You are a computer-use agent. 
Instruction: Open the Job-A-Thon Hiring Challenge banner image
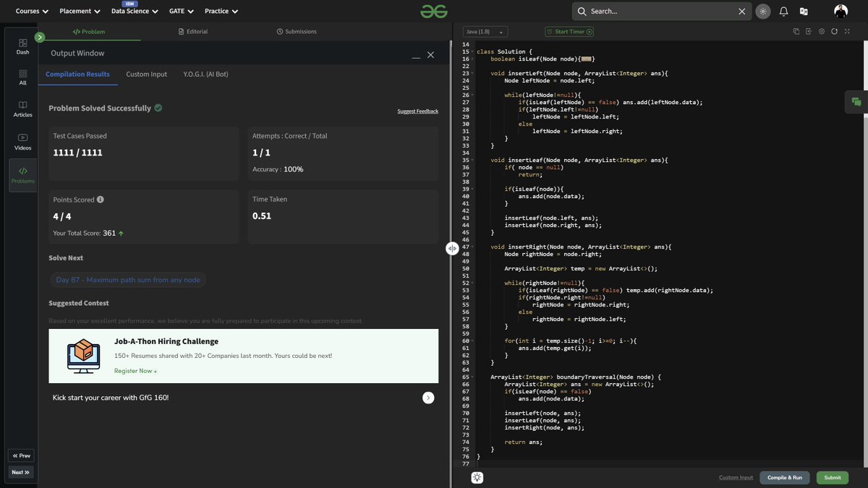click(x=83, y=356)
